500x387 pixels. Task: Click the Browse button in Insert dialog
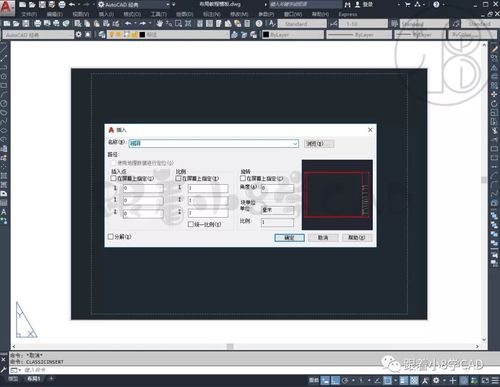pos(319,144)
